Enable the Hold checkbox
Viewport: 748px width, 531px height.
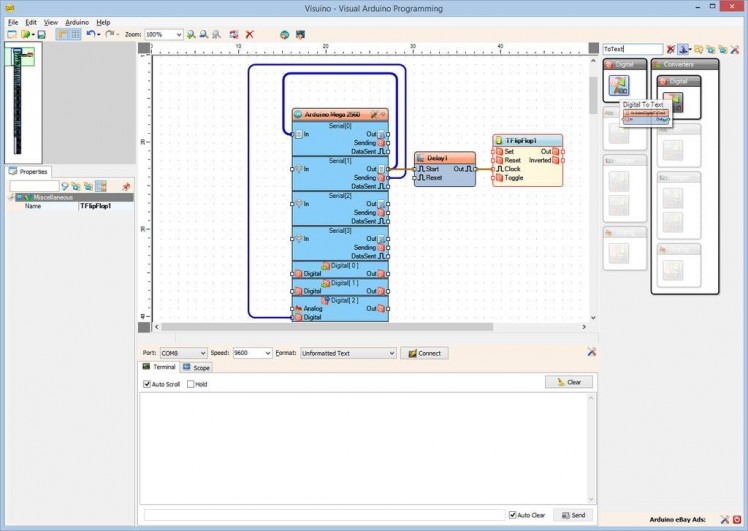(x=191, y=384)
